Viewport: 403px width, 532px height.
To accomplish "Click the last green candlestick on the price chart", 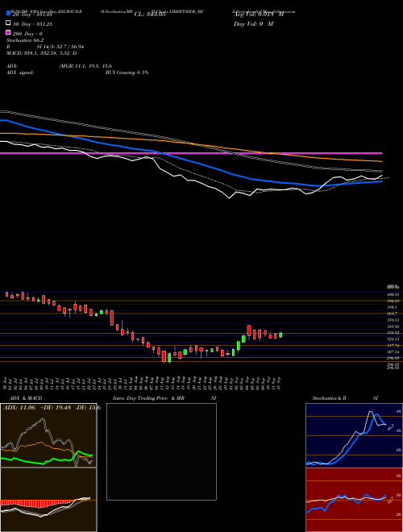I will click(280, 335).
